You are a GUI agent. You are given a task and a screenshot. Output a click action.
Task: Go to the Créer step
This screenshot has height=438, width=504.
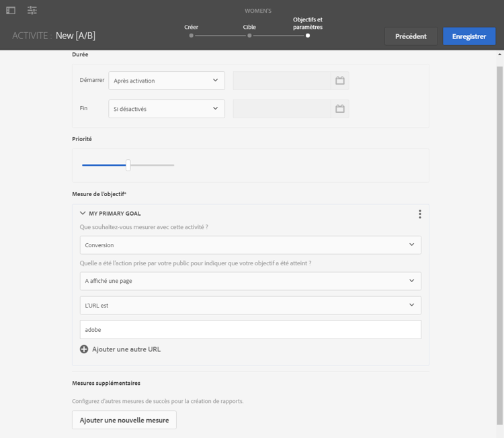pyautogui.click(x=192, y=35)
